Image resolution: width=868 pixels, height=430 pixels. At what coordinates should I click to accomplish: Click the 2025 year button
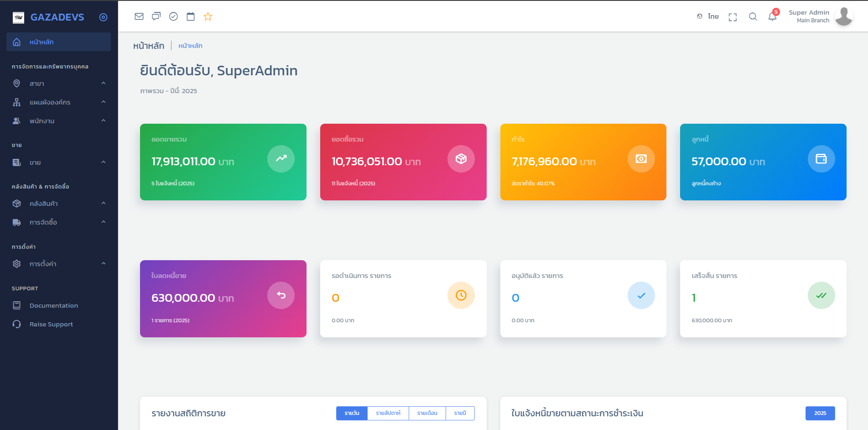[820, 413]
